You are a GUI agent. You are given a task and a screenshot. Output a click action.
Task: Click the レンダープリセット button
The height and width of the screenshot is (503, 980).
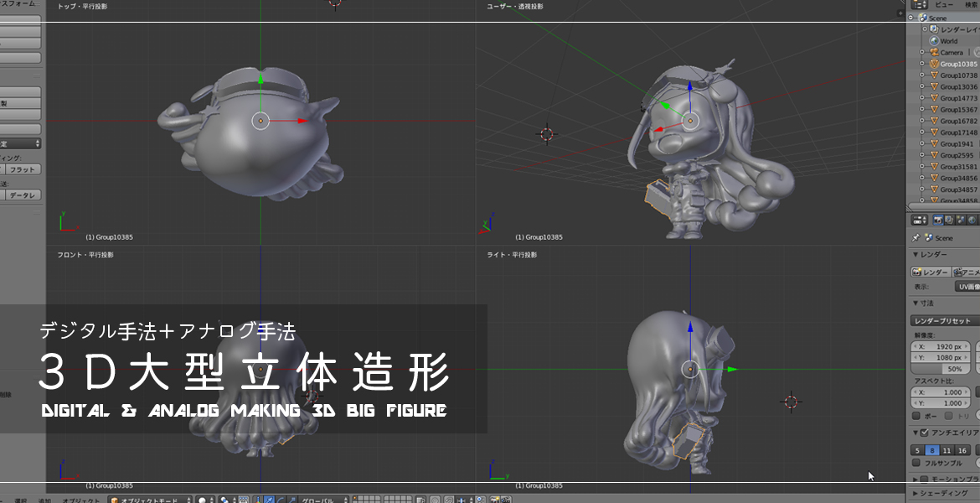[x=941, y=319]
